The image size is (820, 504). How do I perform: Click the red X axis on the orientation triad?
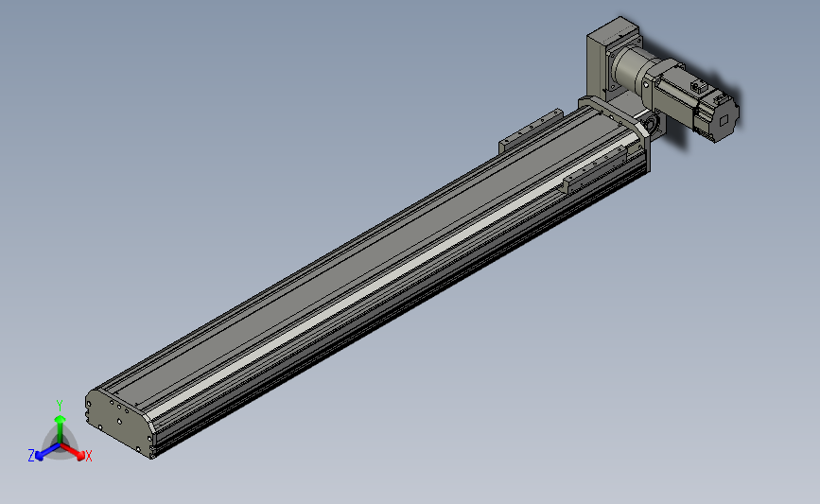point(73,452)
